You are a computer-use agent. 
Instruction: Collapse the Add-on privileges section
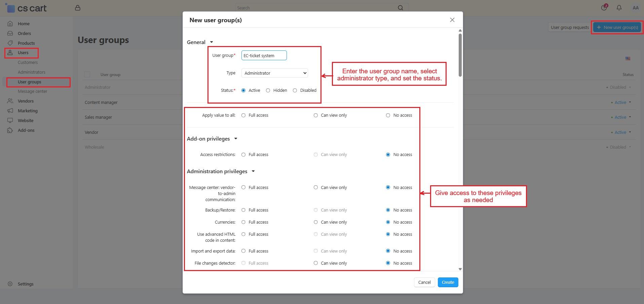coord(236,139)
